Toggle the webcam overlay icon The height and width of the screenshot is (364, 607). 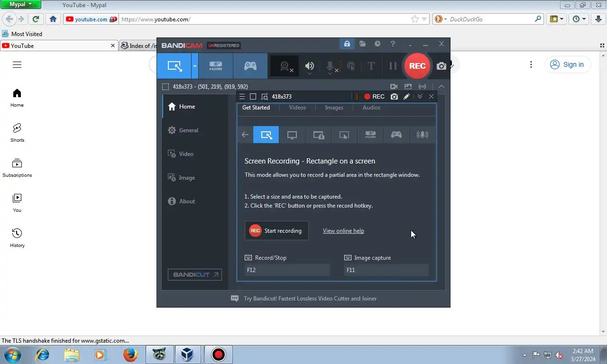[285, 66]
